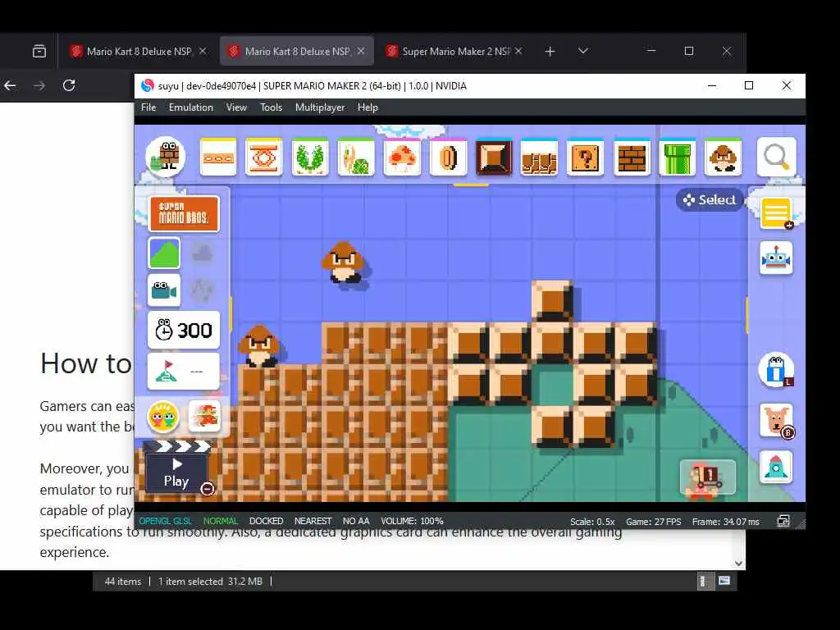Screen dimensions: 840x630
Task: Select the coin part in palette
Action: [449, 157]
